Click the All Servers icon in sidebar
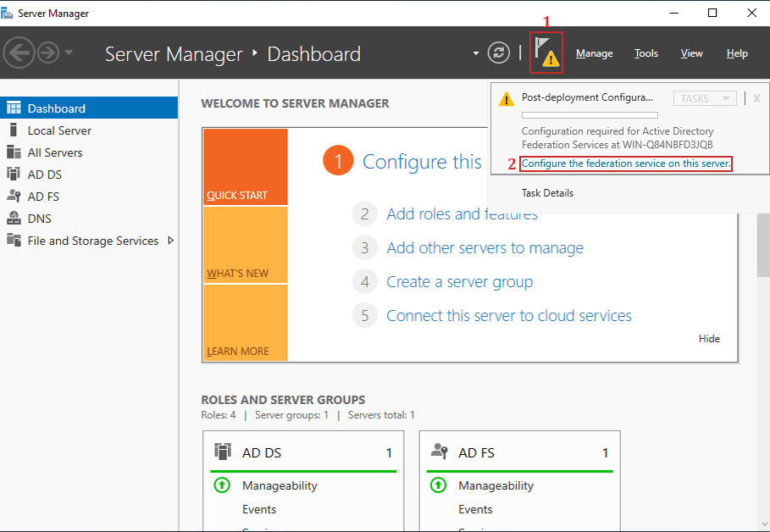Image resolution: width=770 pixels, height=532 pixels. pos(14,152)
